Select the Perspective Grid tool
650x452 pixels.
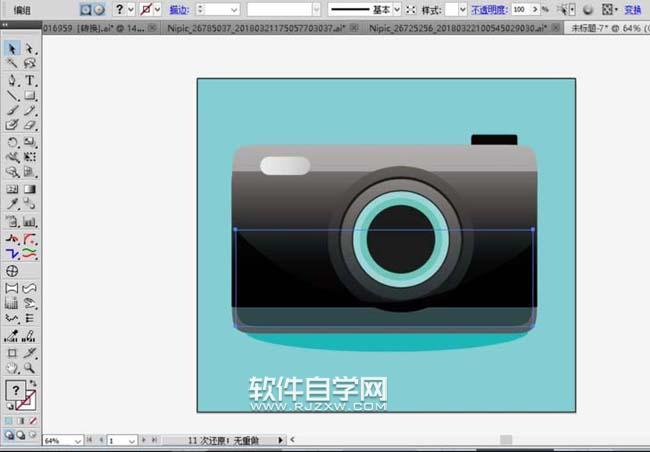[29, 172]
